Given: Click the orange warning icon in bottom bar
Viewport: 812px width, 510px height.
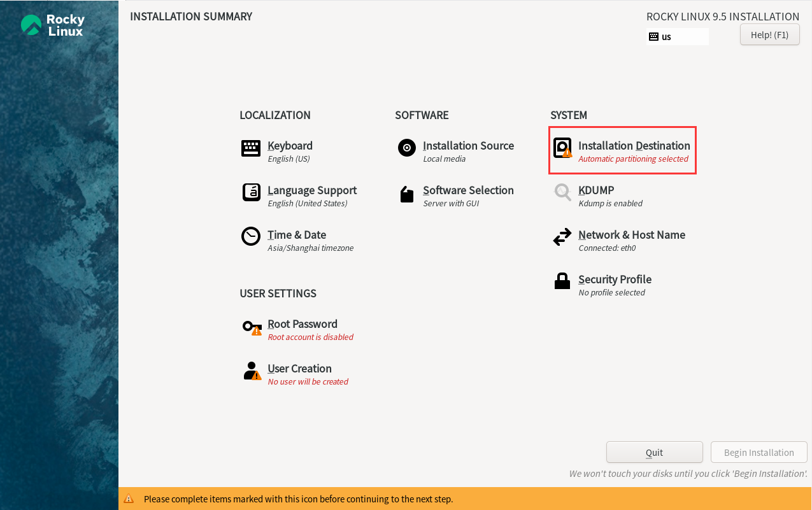Looking at the screenshot, I should click(x=129, y=499).
